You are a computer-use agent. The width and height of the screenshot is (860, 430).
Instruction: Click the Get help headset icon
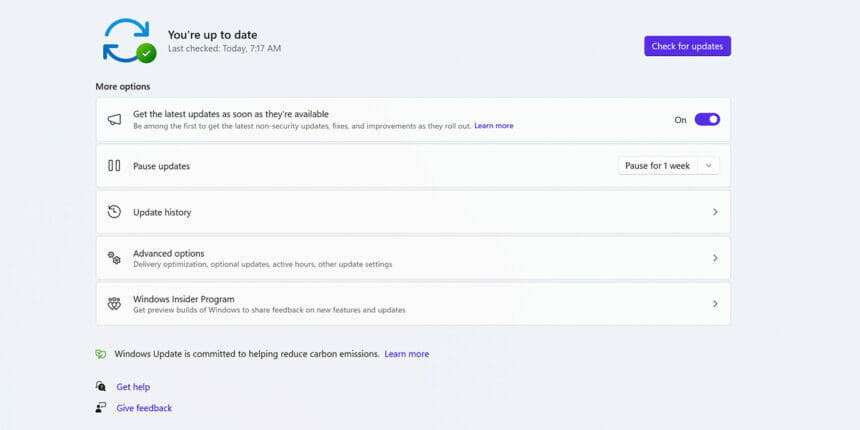100,387
